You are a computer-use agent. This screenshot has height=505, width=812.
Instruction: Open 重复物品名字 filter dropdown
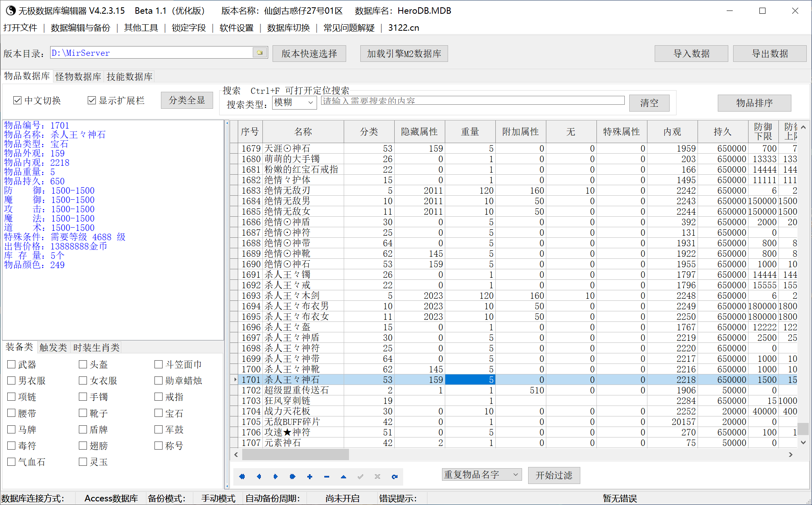[x=482, y=474]
